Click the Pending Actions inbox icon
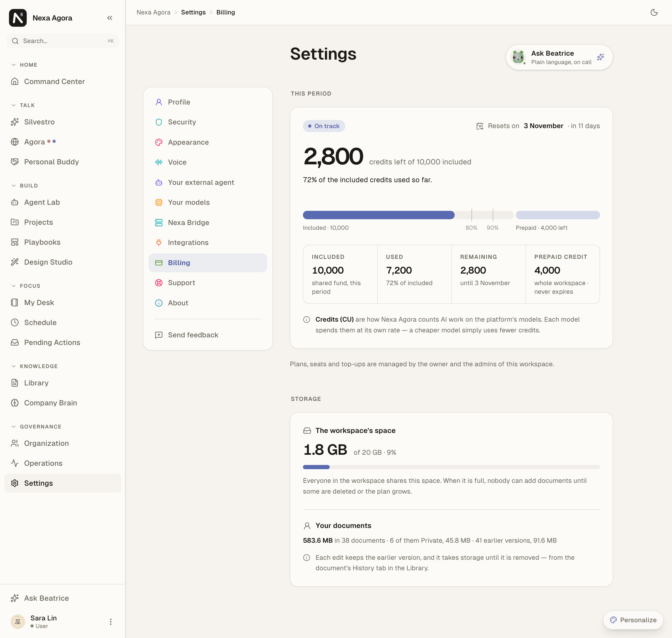Screen dimensions: 672x638 (x=15, y=342)
